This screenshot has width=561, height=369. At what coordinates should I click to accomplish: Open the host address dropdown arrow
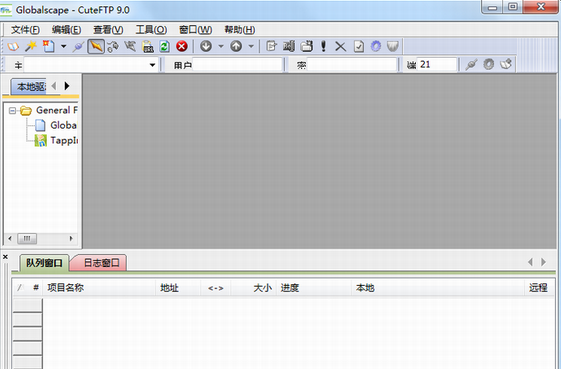click(152, 65)
